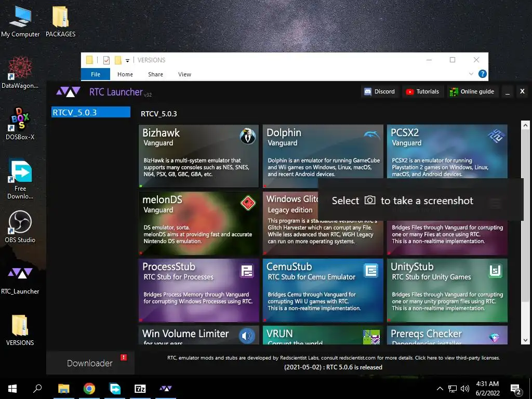
Task: Click the UnityStub stub icon
Action: pyautogui.click(x=495, y=271)
